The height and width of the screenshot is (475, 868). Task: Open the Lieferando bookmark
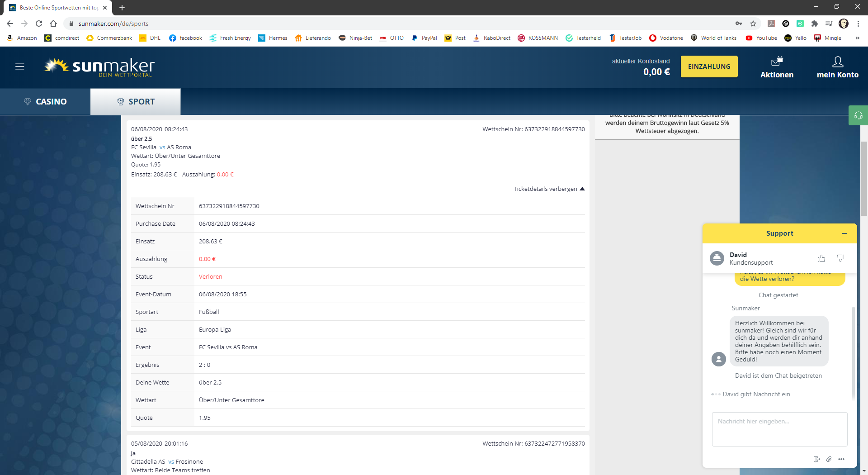pyautogui.click(x=313, y=38)
